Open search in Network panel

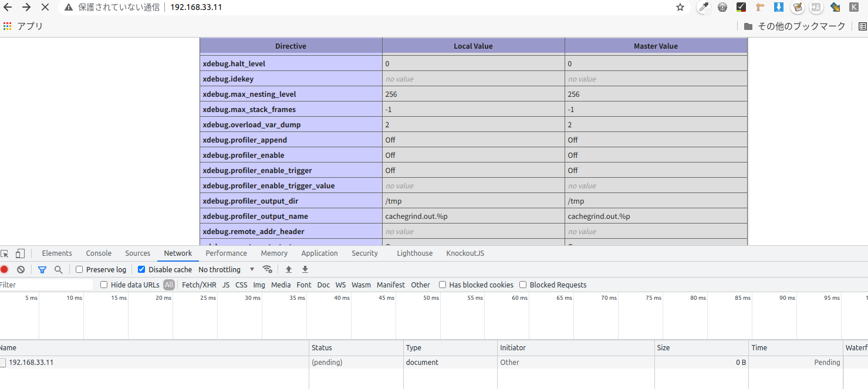pos(59,269)
